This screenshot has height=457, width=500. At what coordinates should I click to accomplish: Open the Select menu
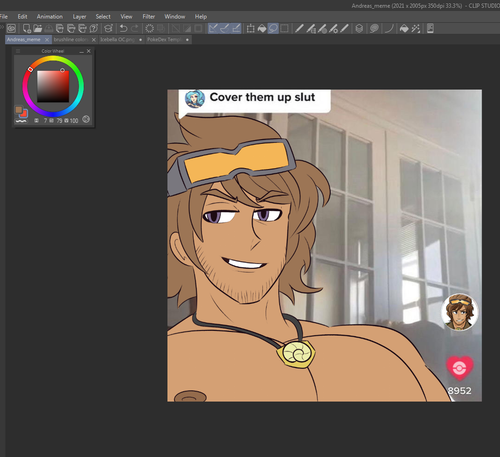point(103,17)
